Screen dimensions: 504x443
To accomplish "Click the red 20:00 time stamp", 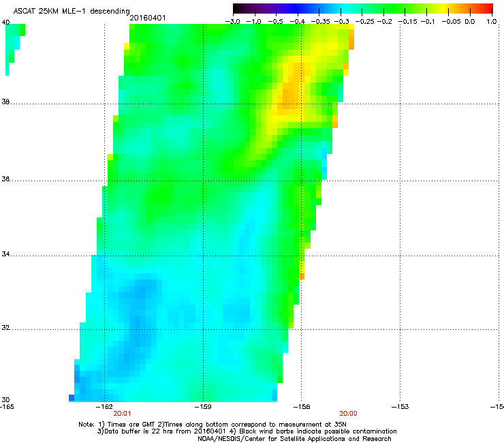I will 349,414.
